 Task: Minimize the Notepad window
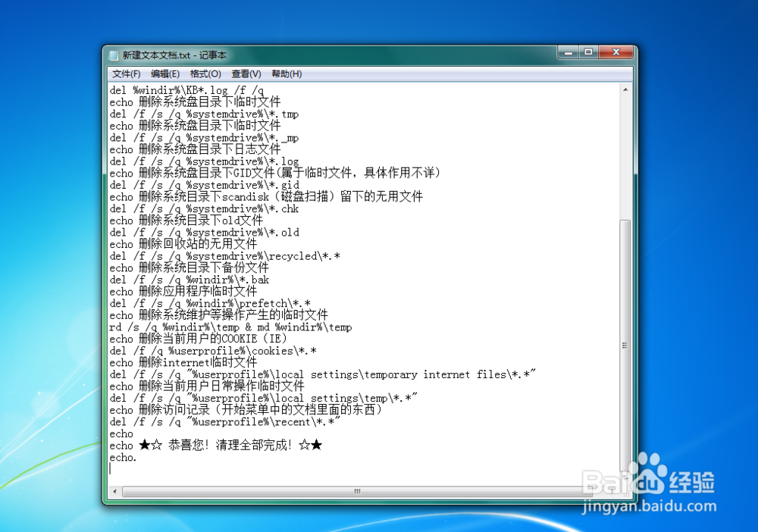568,52
